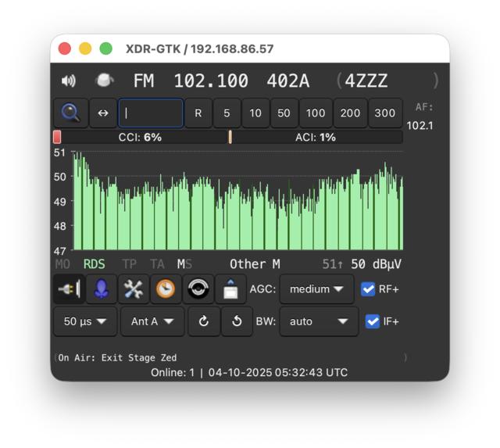Image resolution: width=500 pixels, height=448 pixels.
Task: Select the 50 kHz step button
Action: [x=284, y=113]
